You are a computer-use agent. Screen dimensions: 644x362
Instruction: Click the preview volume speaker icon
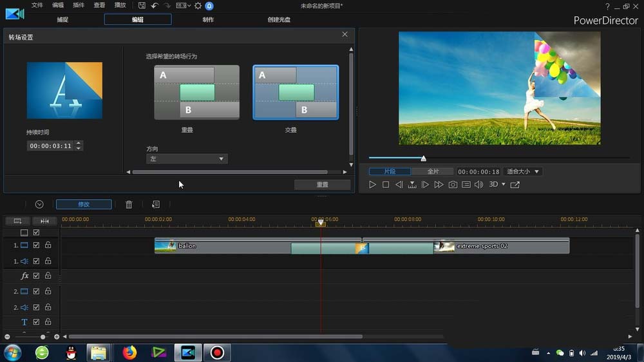point(478,185)
